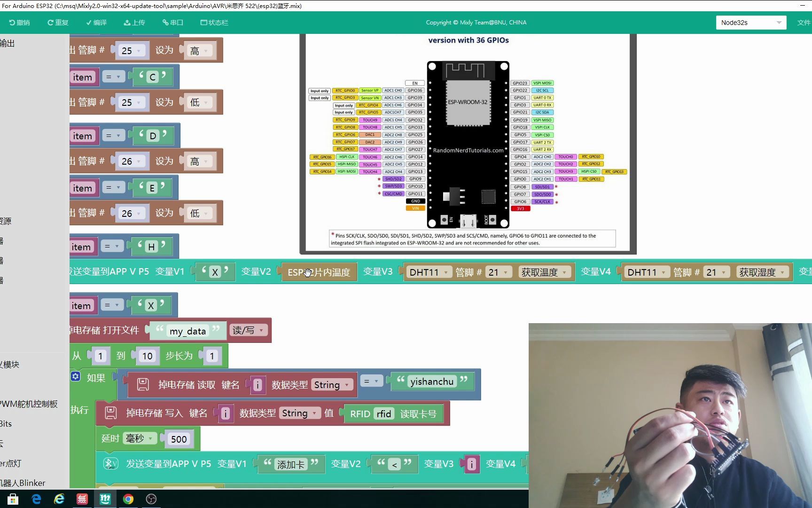812x508 pixels.
Task: Click the ESP32片内温度 block
Action: 319,272
